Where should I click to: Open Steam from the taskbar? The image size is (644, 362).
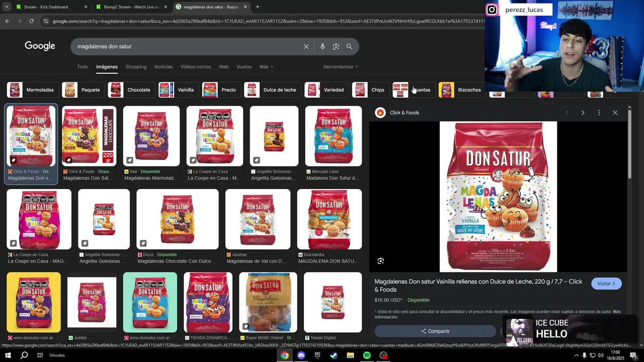pos(334,355)
